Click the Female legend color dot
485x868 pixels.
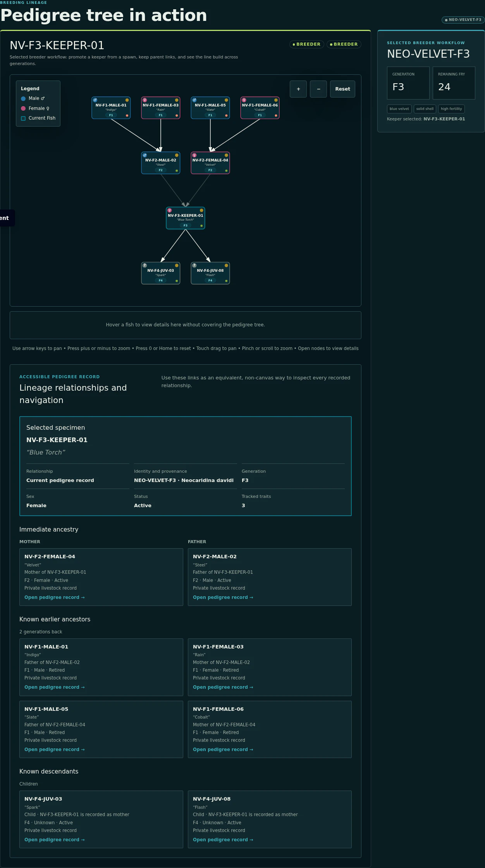coord(23,108)
